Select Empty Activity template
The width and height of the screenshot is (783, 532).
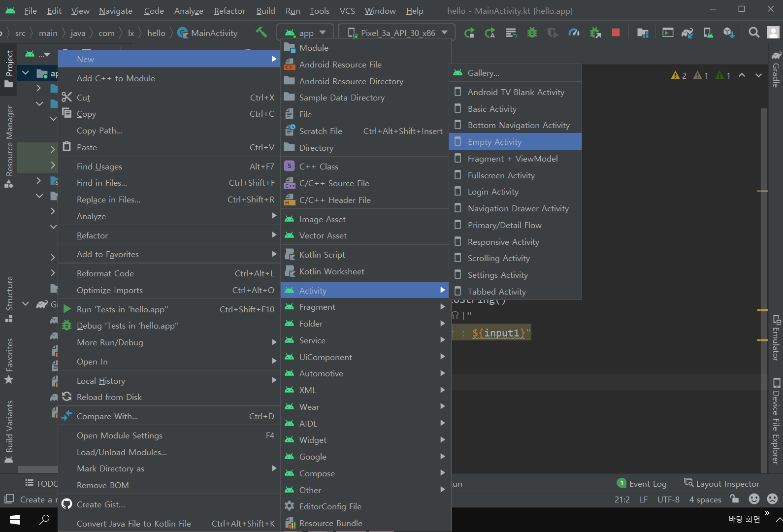coord(516,142)
